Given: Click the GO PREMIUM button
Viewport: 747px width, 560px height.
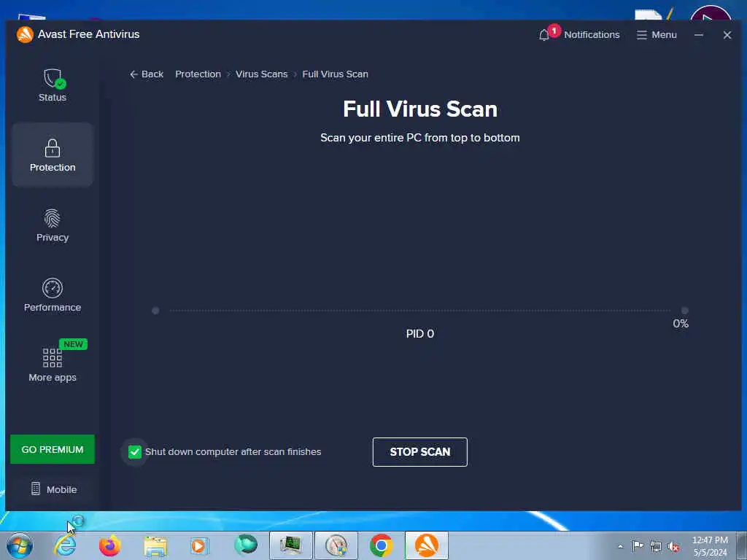Looking at the screenshot, I should [53, 449].
